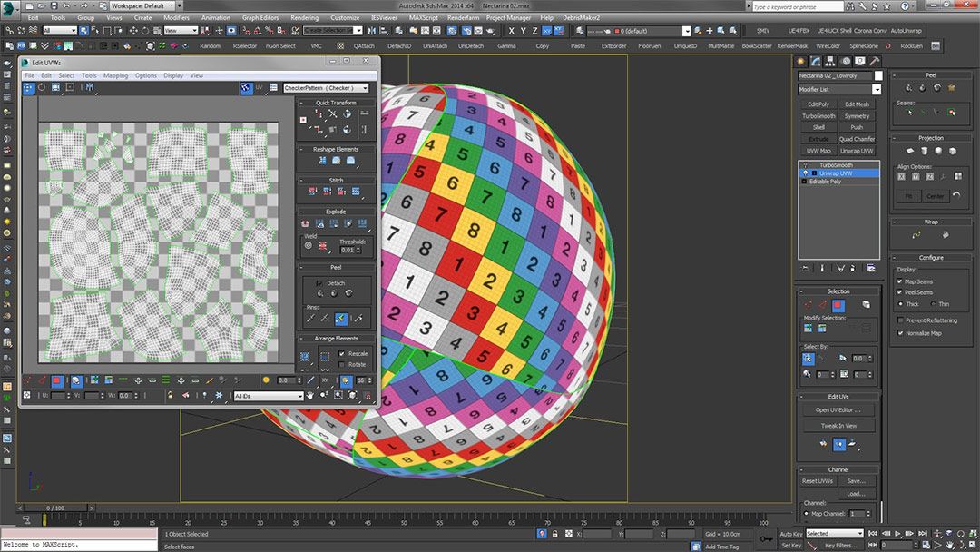Click the Pack Custom icon in Arrange Elements
The width and height of the screenshot is (980, 552).
(305, 358)
